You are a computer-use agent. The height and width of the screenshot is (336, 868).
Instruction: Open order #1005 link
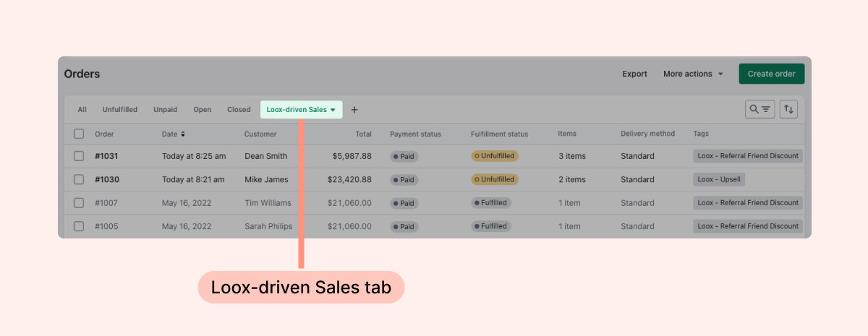click(106, 226)
